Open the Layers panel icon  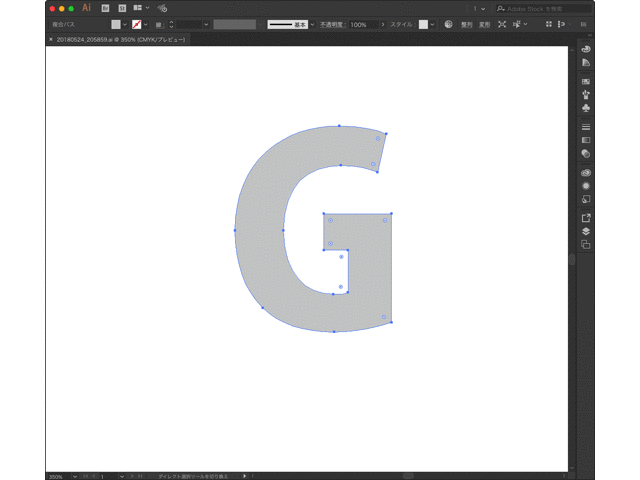click(586, 231)
